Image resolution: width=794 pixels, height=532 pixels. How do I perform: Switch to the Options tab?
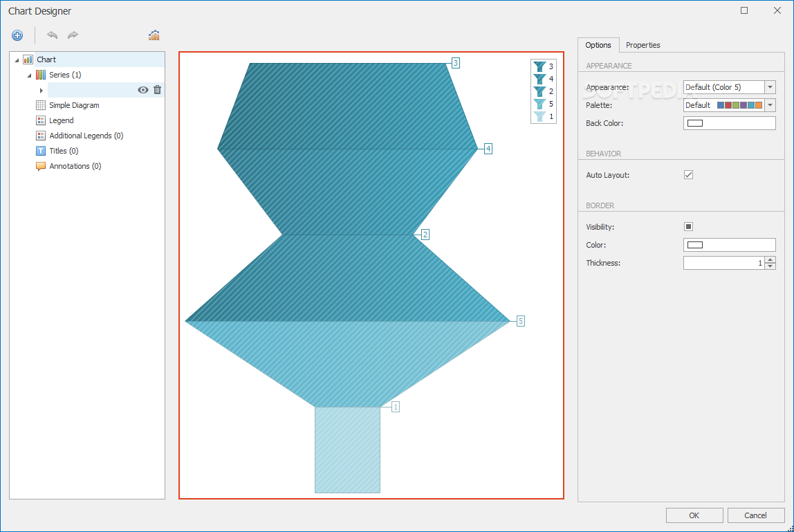click(x=598, y=45)
